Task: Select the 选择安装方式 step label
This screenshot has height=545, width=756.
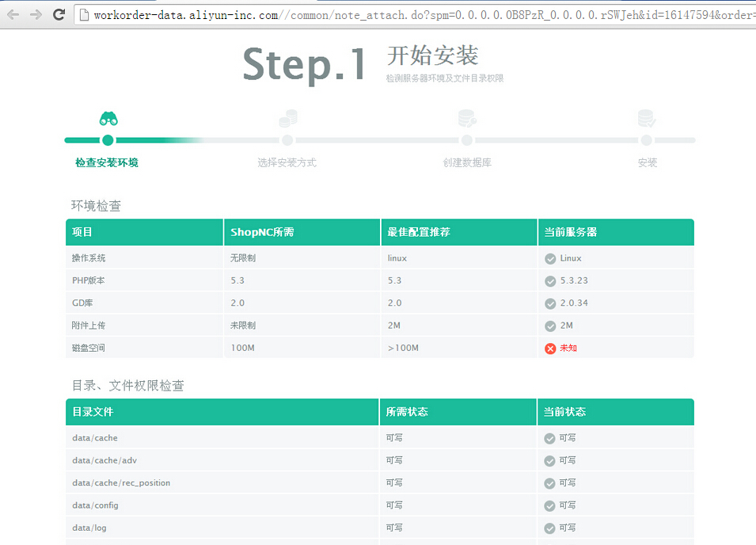Action: 287,162
